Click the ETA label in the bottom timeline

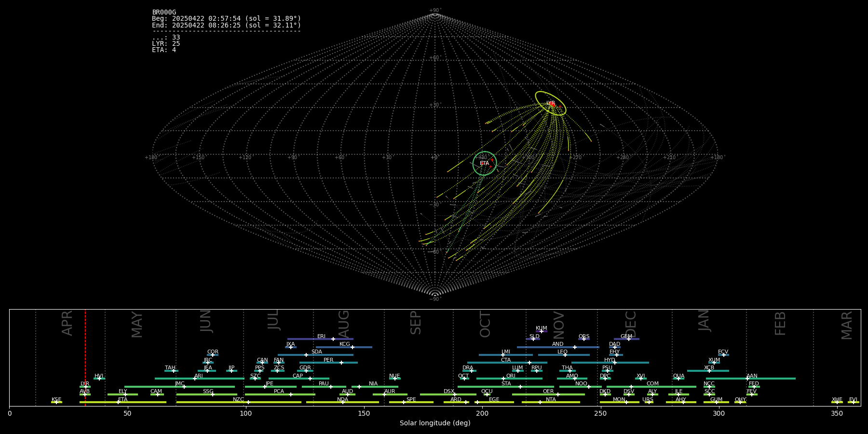tap(123, 400)
